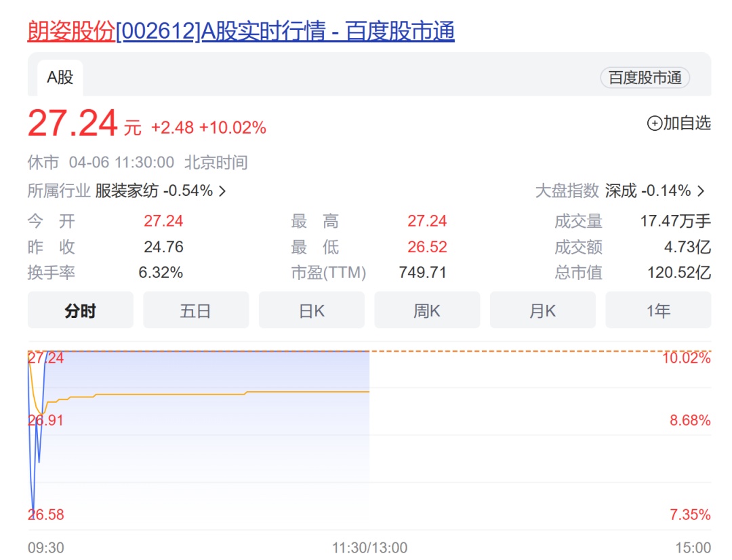Click the 百度股市通 pill button
Image resolution: width=732 pixels, height=560 pixels.
[645, 77]
